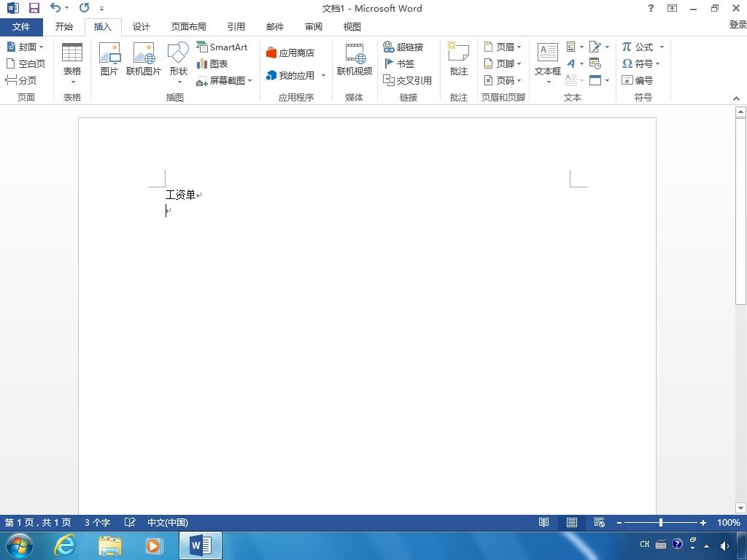Viewport: 747px width, 560px height.
Task: Open the 文件 file tab
Action: [21, 27]
